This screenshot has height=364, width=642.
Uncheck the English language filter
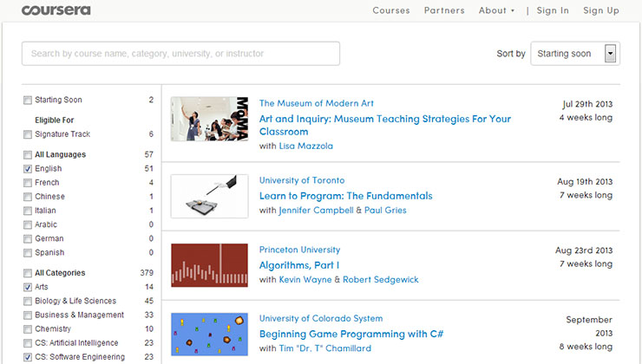tap(28, 169)
